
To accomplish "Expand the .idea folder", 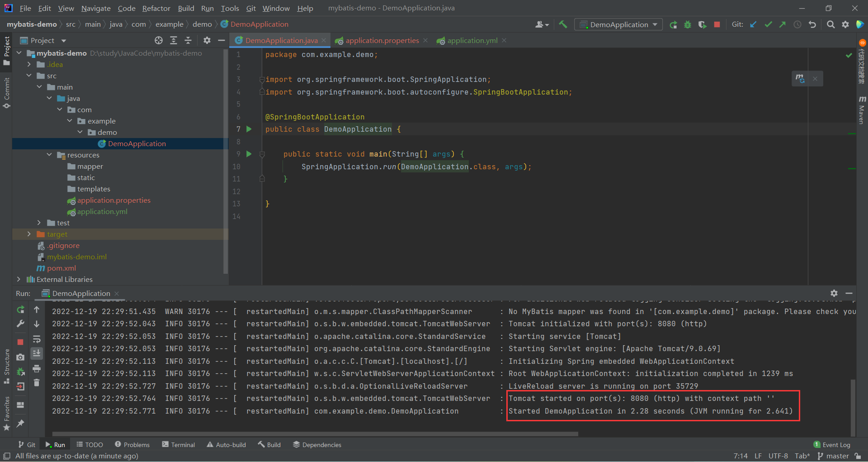I will pos(29,64).
